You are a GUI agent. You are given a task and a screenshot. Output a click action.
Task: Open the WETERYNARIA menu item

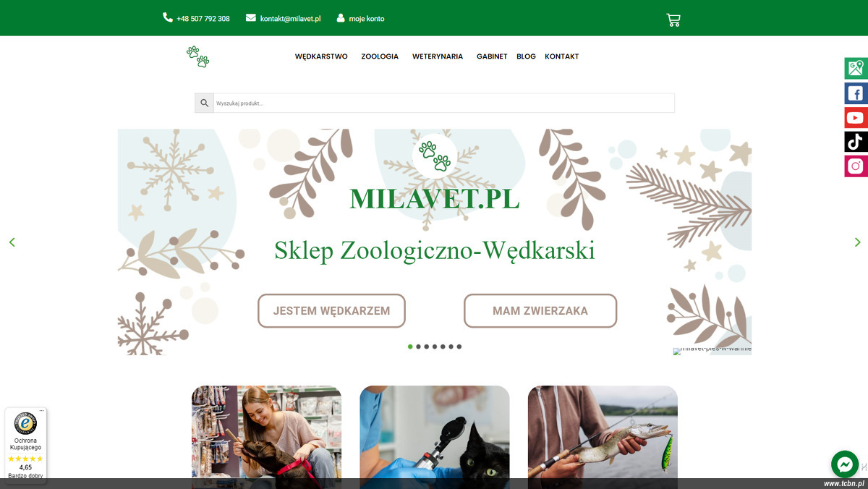pyautogui.click(x=438, y=56)
